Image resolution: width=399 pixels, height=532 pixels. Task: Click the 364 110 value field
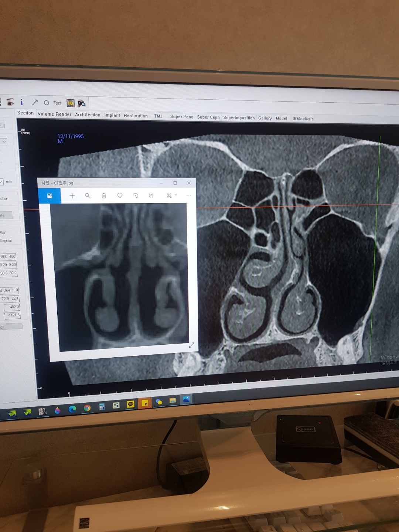(x=9, y=290)
